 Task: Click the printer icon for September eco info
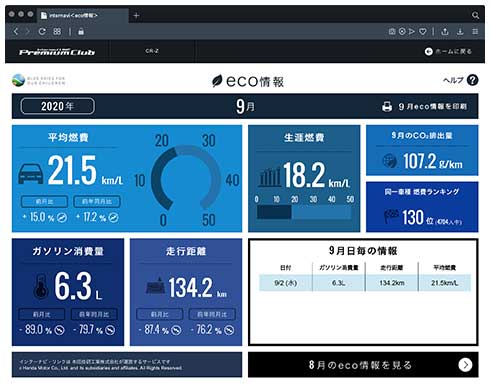coord(387,107)
